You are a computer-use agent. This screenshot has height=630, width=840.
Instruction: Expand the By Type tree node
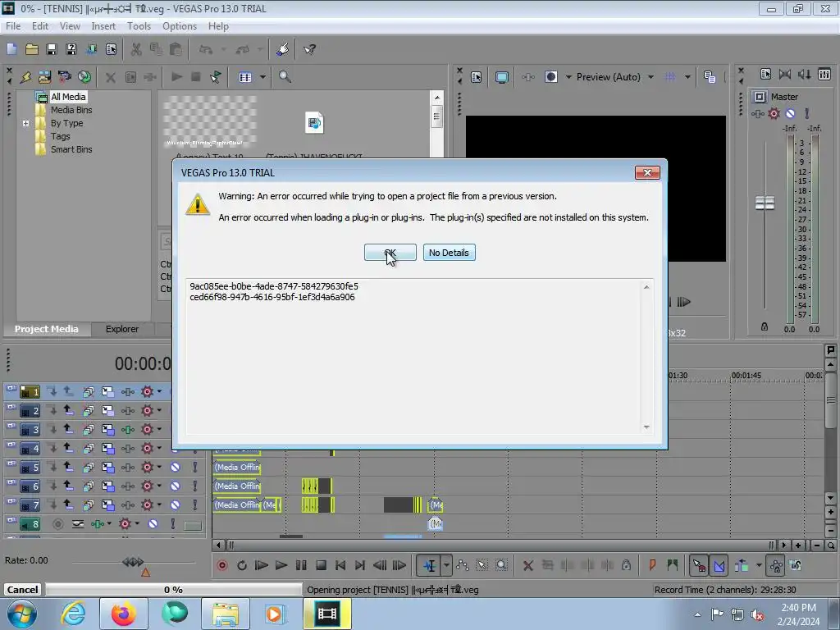[25, 123]
